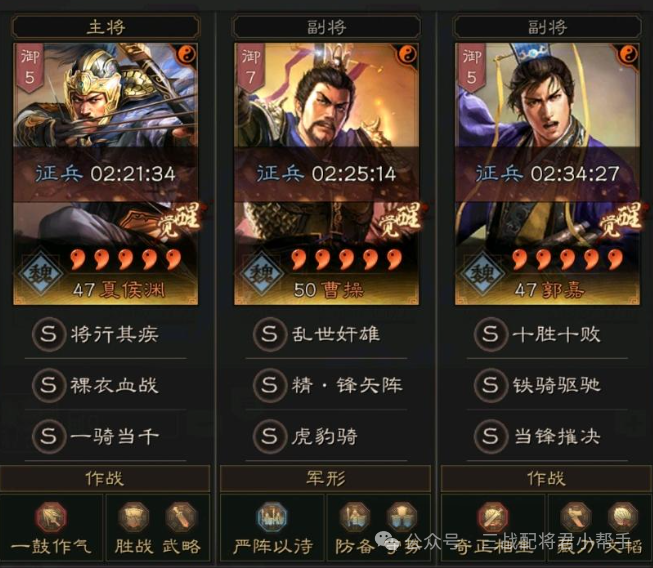Tap 夏侯渊's yin-yang corner icon

[187, 54]
